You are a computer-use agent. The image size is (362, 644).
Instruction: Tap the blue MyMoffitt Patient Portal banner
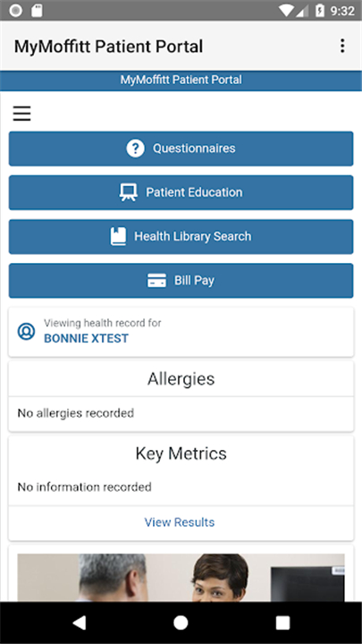[x=181, y=80]
